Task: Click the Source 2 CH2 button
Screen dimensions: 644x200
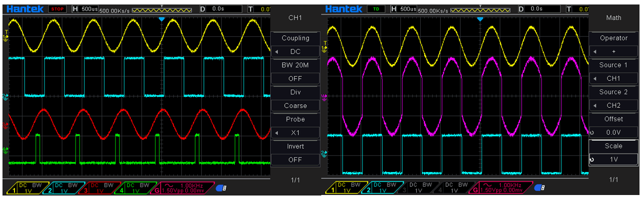Action: pyautogui.click(x=614, y=105)
